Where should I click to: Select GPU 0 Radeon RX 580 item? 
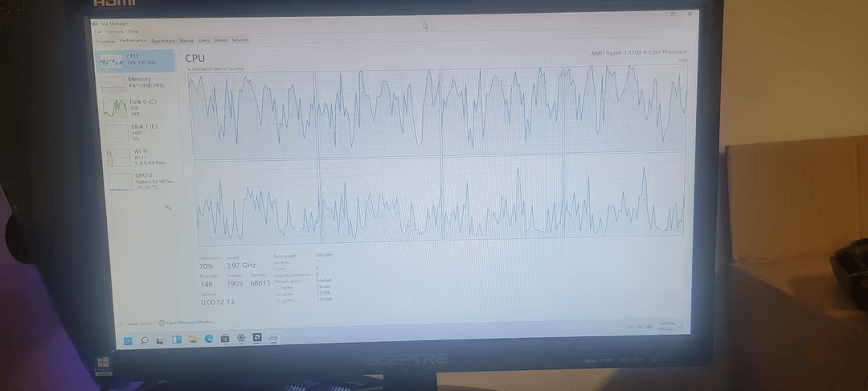[x=145, y=181]
